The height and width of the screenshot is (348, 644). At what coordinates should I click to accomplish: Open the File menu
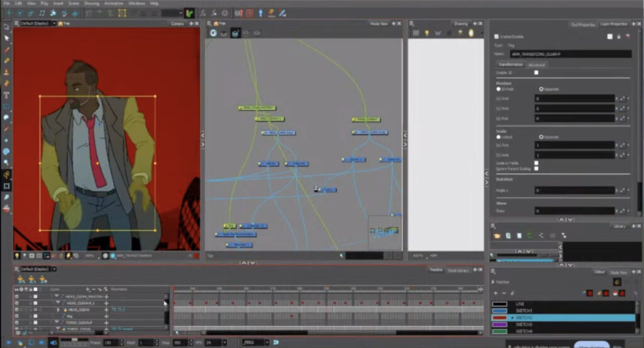[x=6, y=3]
